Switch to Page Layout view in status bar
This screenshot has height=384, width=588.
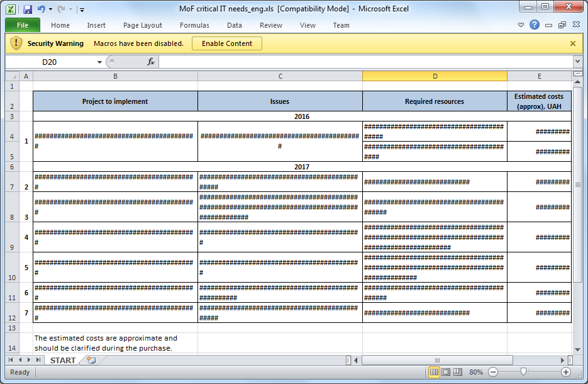click(x=446, y=372)
